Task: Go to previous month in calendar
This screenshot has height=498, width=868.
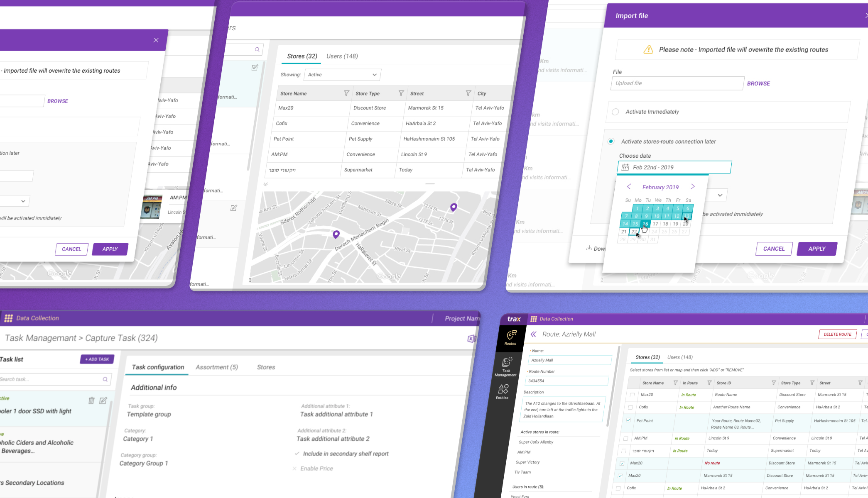Action: point(629,187)
